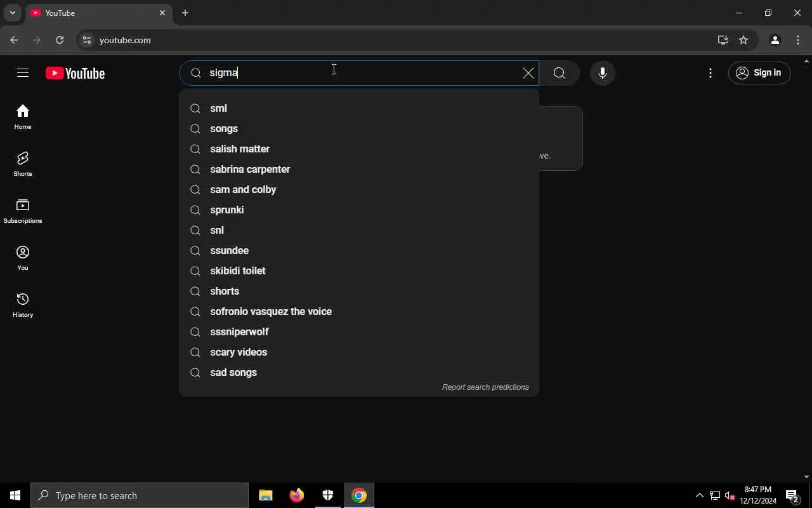This screenshot has height=508, width=812.
Task: Select 'sofronio vasquez the voice' suggestion
Action: pyautogui.click(x=359, y=311)
